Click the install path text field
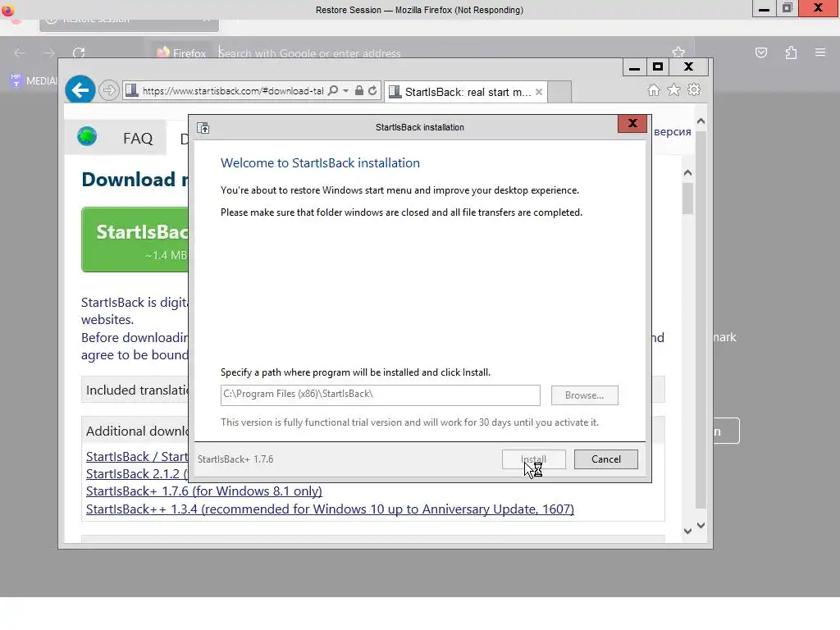840x630 pixels. (x=381, y=395)
